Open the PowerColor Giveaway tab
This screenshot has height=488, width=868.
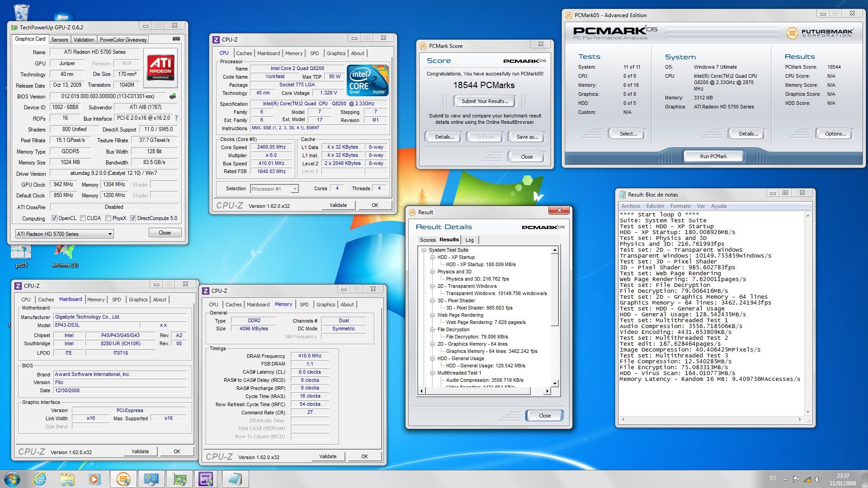[x=123, y=40]
